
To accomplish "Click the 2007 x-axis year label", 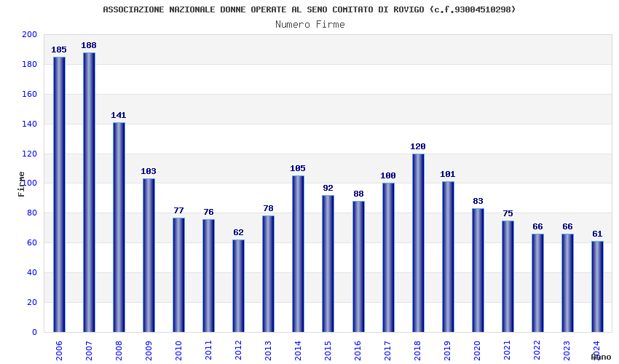I will pos(90,351).
